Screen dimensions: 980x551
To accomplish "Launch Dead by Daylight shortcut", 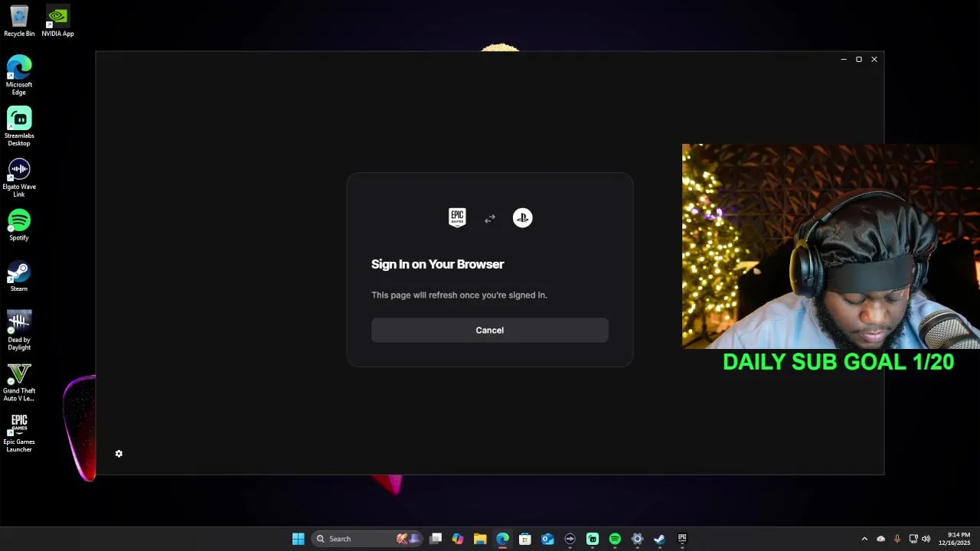I will pyautogui.click(x=19, y=331).
